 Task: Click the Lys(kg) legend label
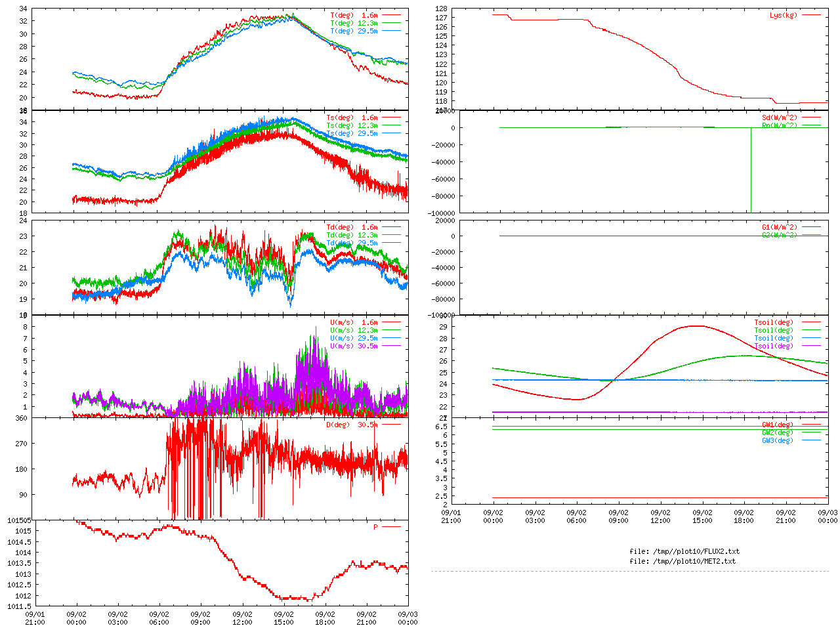pos(783,15)
